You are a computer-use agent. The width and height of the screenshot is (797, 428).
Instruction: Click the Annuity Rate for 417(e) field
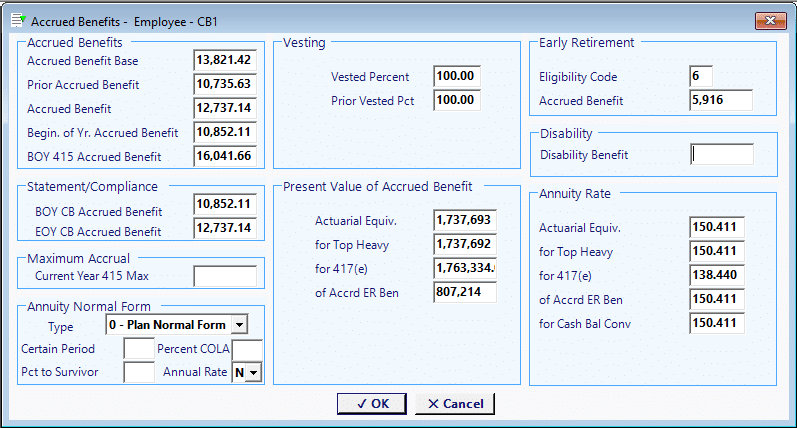717,275
